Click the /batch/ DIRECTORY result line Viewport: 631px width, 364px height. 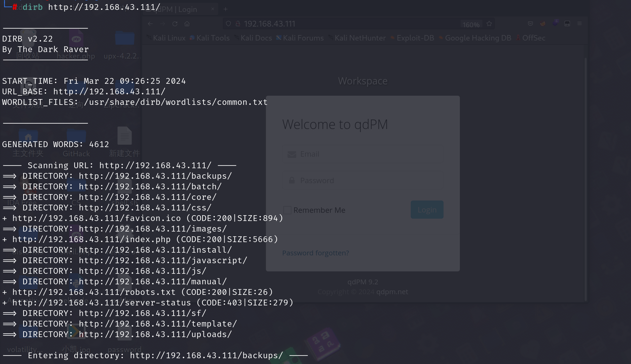coord(112,187)
